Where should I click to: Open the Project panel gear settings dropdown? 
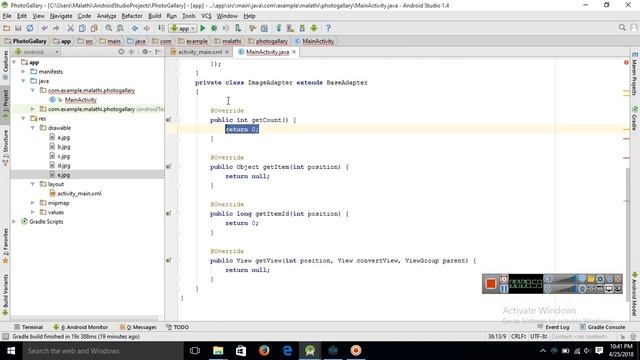click(x=146, y=52)
